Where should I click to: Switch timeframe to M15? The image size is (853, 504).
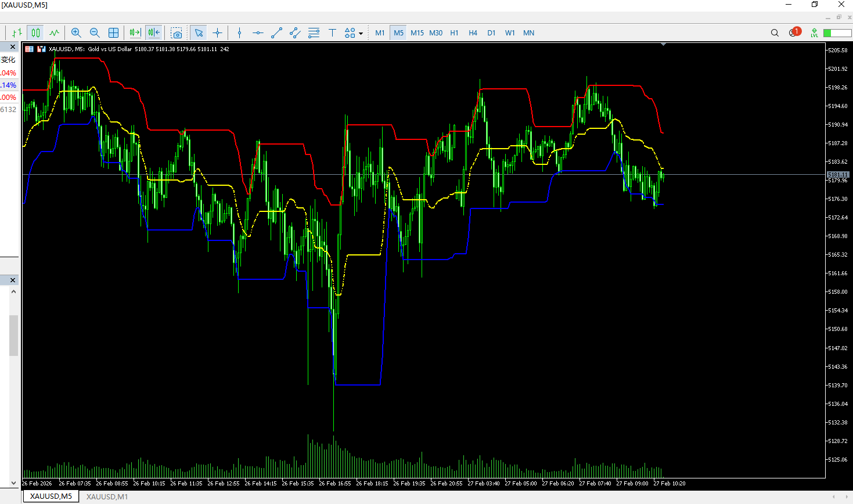click(417, 33)
